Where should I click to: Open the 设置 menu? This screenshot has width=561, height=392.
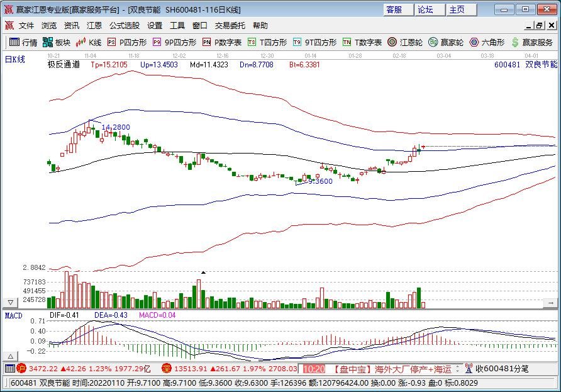coord(155,25)
